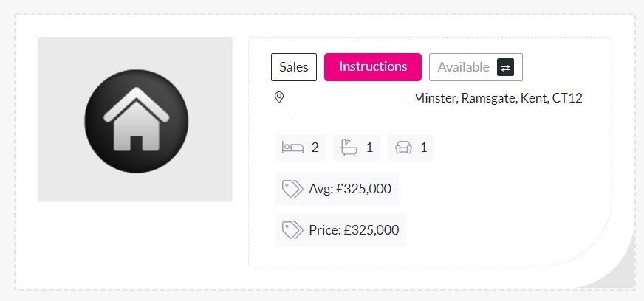Open the Minster, Ramsgate, Kent address
644x301 pixels.
[499, 98]
